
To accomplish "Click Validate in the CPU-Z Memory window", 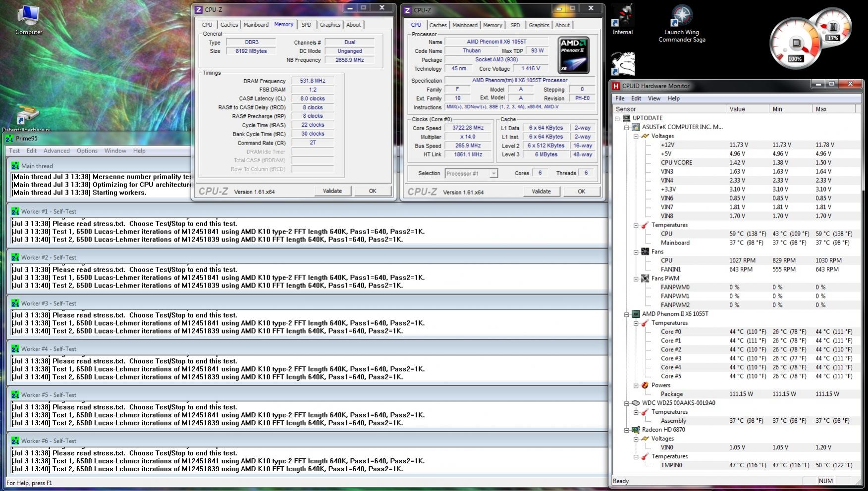I will (x=332, y=191).
